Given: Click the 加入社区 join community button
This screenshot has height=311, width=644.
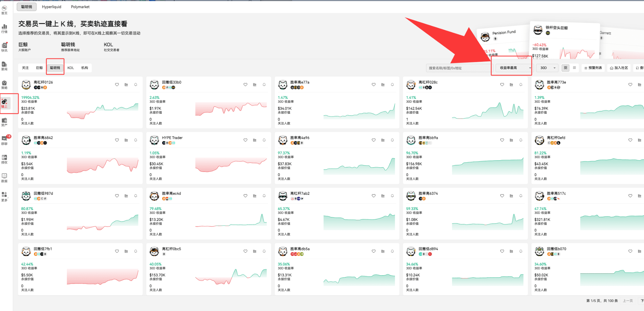Looking at the screenshot, I should point(619,68).
